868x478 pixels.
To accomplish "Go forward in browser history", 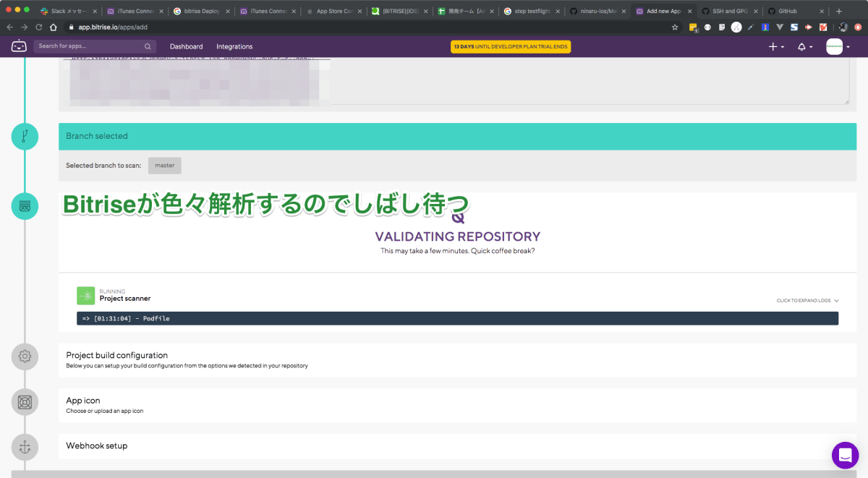I will [24, 27].
